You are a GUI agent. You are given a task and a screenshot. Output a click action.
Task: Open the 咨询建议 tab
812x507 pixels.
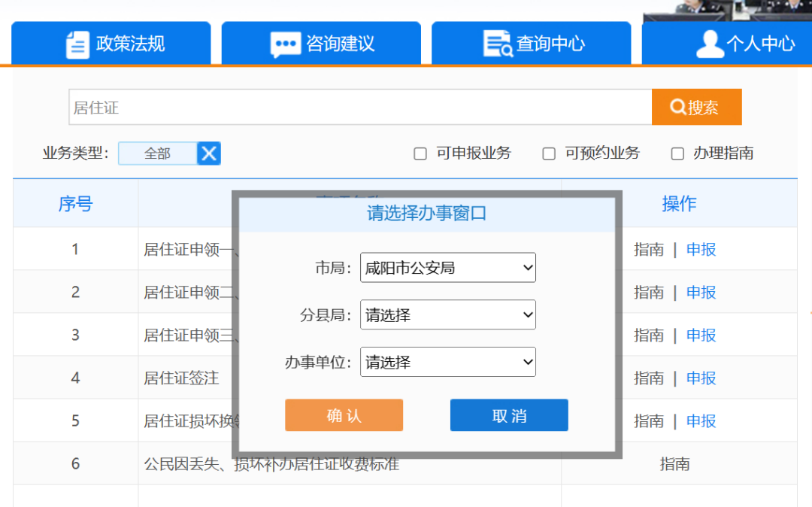pyautogui.click(x=321, y=43)
